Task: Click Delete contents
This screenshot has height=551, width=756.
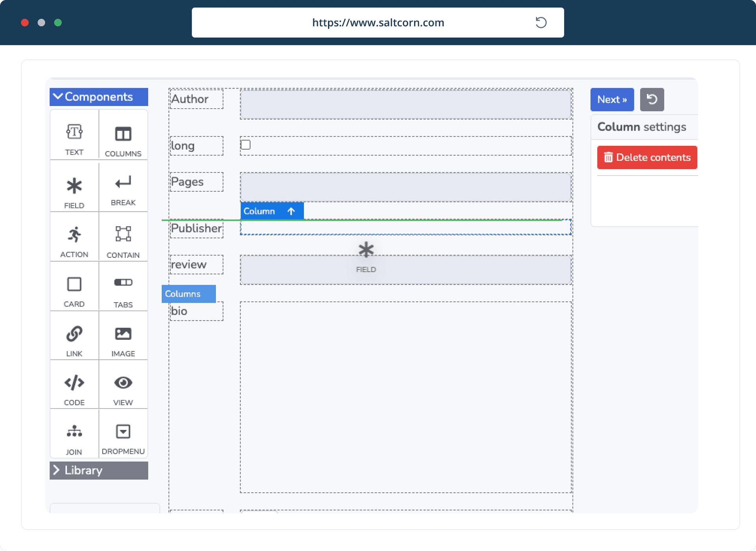Action: pyautogui.click(x=647, y=157)
